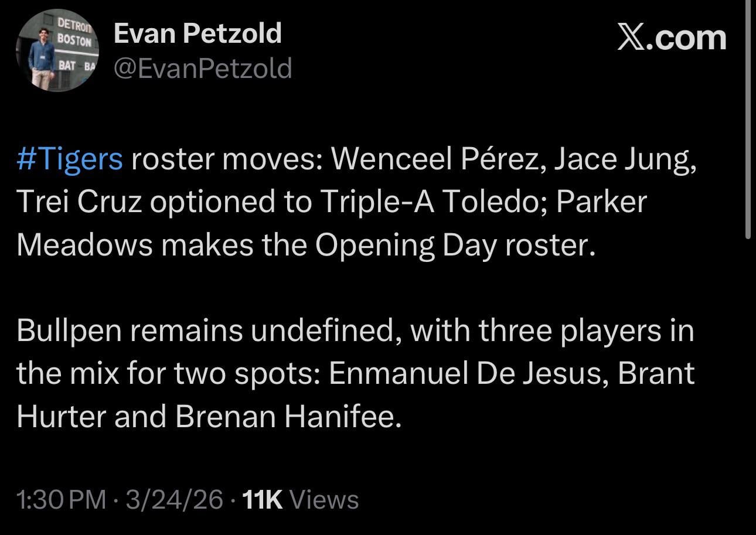The width and height of the screenshot is (756, 535).
Task: Click the bolded 11K view count
Action: coord(263,500)
